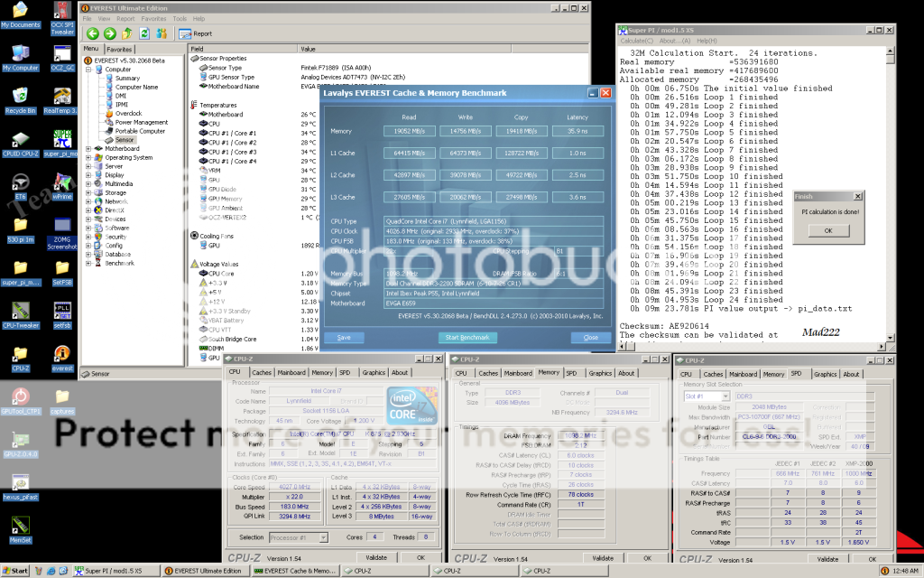Expand the Motherboard node in EVEREST tree

click(x=88, y=149)
